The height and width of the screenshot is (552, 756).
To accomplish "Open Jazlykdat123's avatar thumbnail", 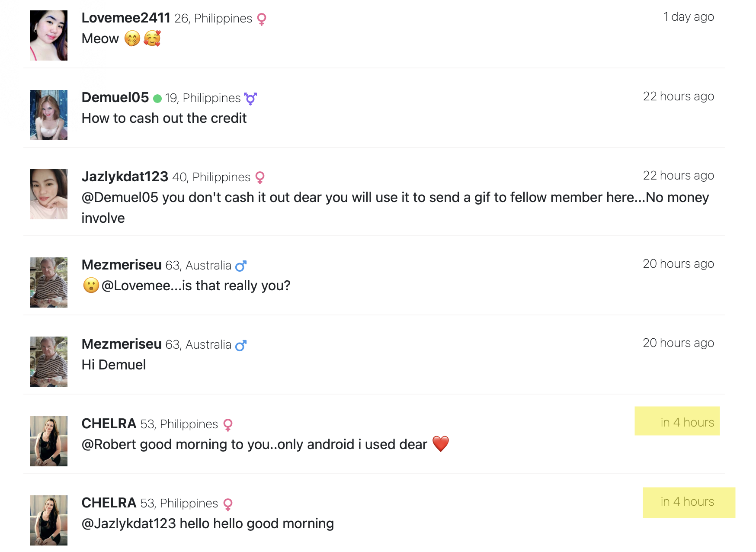I will pyautogui.click(x=49, y=194).
